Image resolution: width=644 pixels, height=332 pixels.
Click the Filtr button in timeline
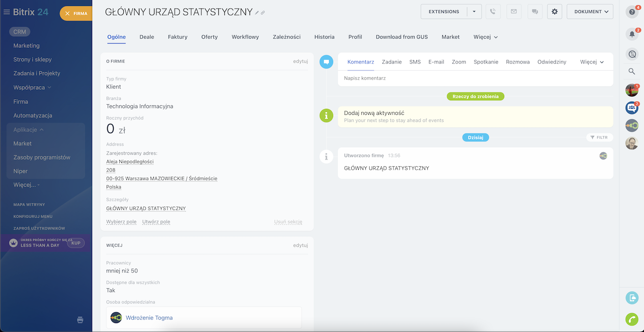(599, 138)
